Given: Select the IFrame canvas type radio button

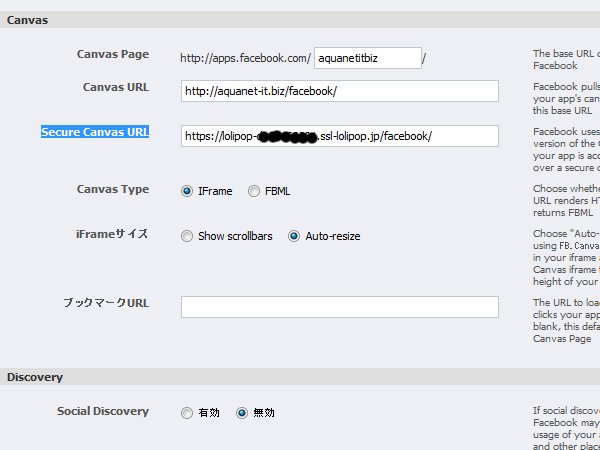Looking at the screenshot, I should (x=187, y=191).
